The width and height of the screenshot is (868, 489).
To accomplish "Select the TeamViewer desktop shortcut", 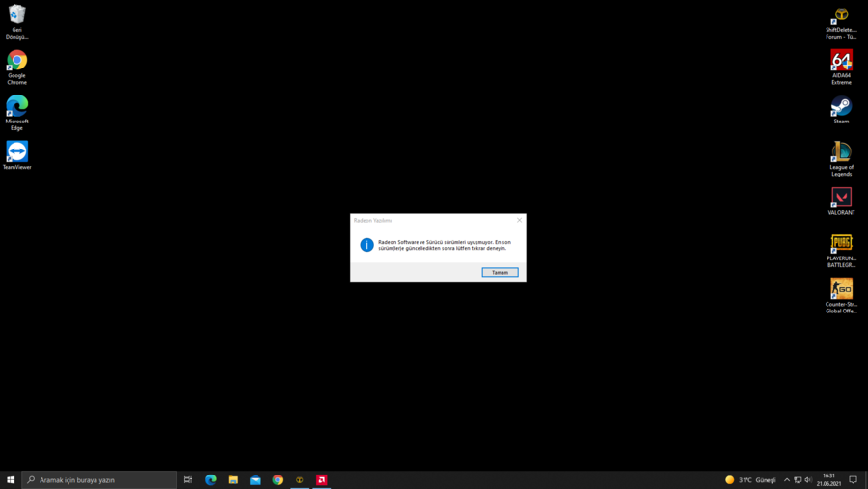I will click(x=16, y=155).
